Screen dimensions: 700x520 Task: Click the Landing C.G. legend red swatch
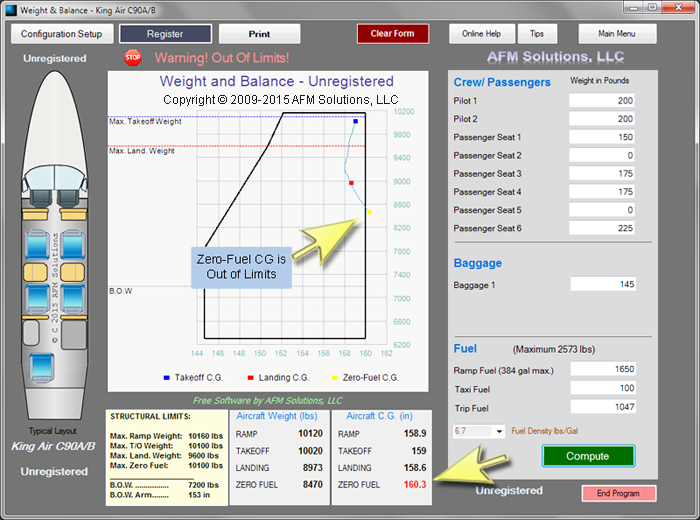pyautogui.click(x=250, y=378)
